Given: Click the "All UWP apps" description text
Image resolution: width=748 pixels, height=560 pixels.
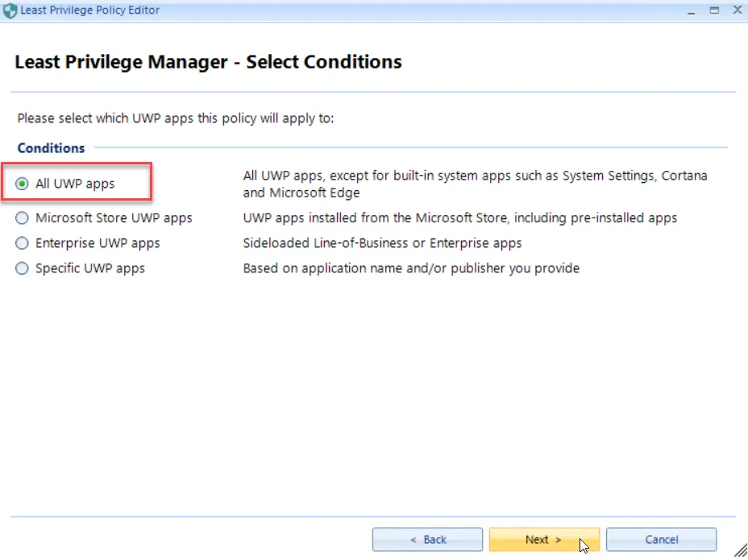Looking at the screenshot, I should click(476, 184).
